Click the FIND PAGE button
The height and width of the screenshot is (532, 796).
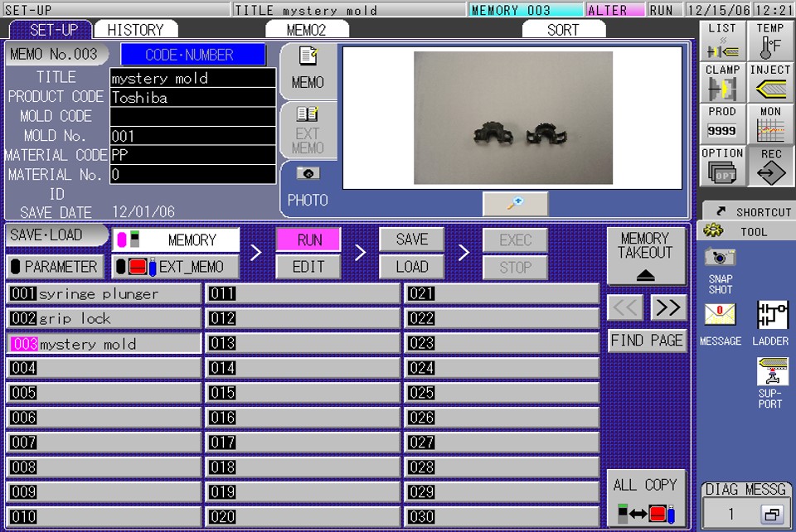tap(647, 340)
